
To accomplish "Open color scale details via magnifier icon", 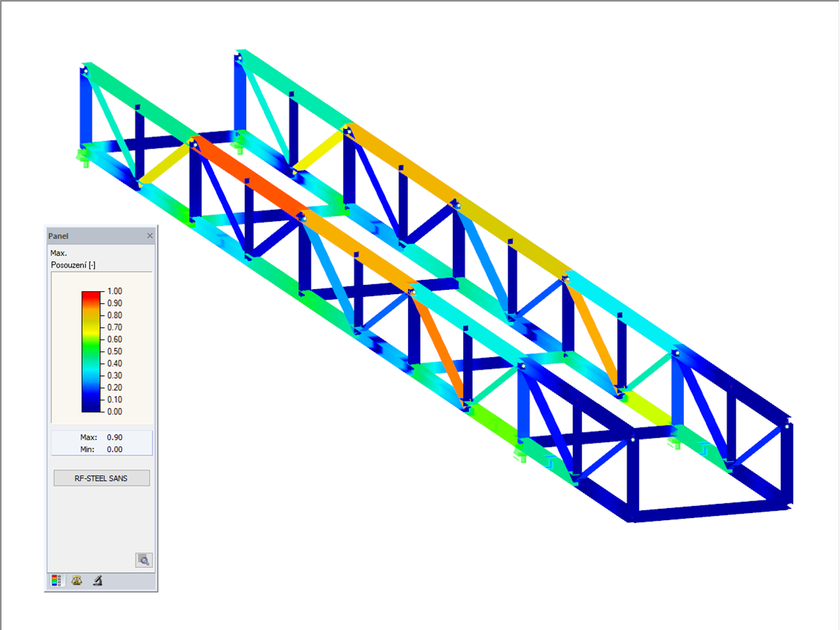I will tap(143, 560).
